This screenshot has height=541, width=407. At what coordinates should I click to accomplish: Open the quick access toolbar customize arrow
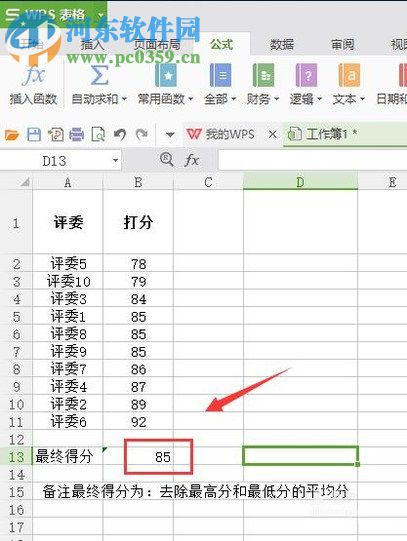tap(170, 135)
